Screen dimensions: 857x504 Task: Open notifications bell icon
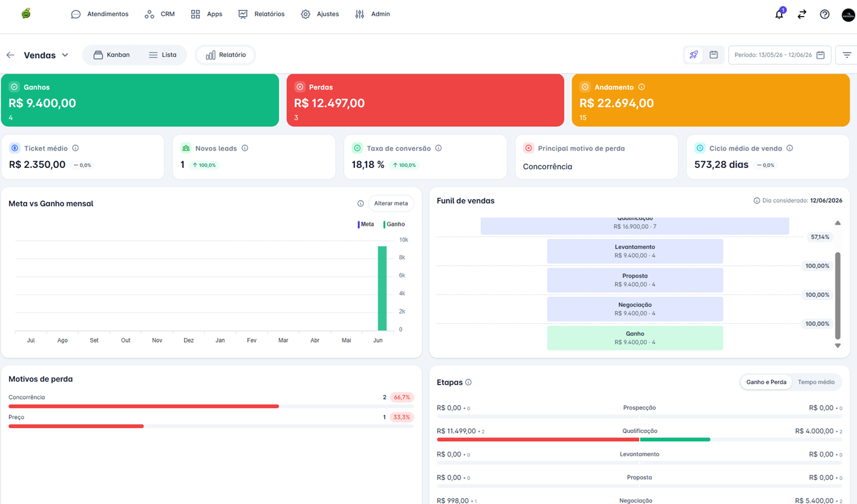[779, 14]
